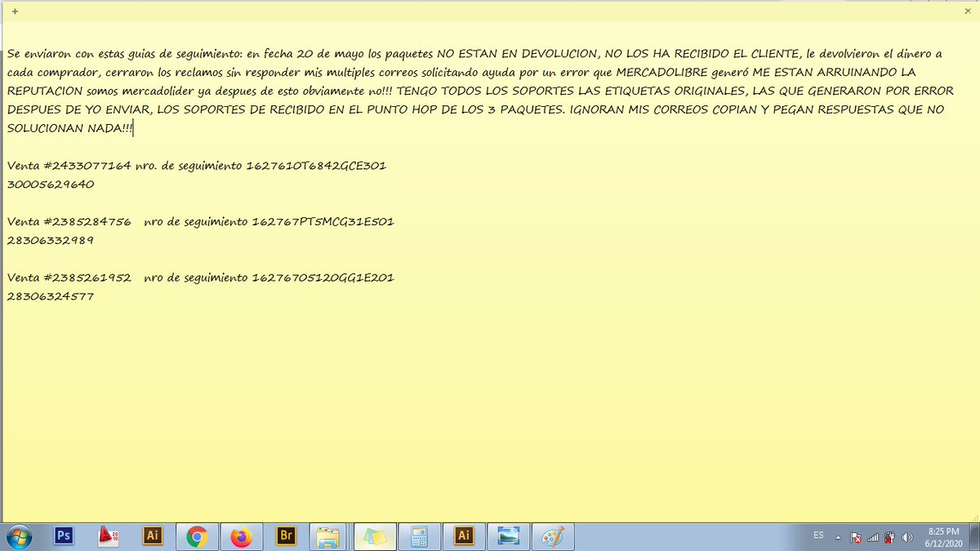Open the photo viewer taskbar window

click(509, 536)
